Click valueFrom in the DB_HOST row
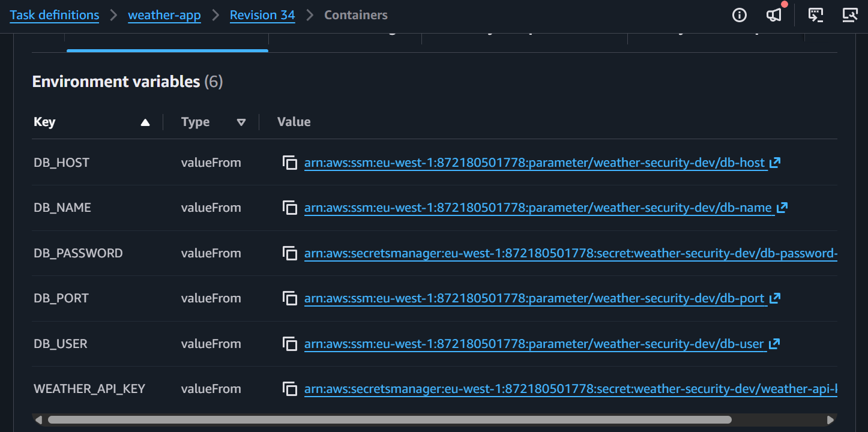This screenshot has height=432, width=868. tap(211, 163)
